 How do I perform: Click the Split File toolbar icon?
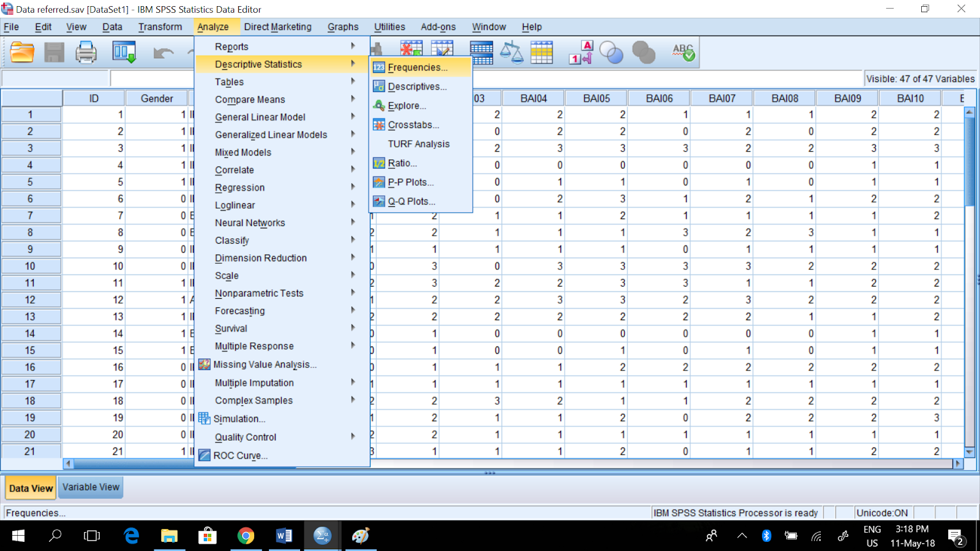click(x=481, y=53)
